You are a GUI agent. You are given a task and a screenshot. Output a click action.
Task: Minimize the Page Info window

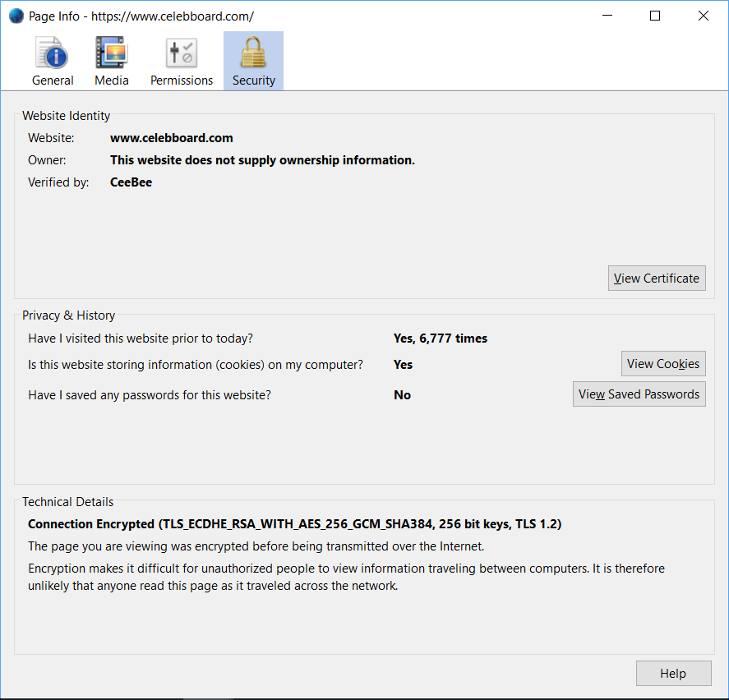(607, 16)
